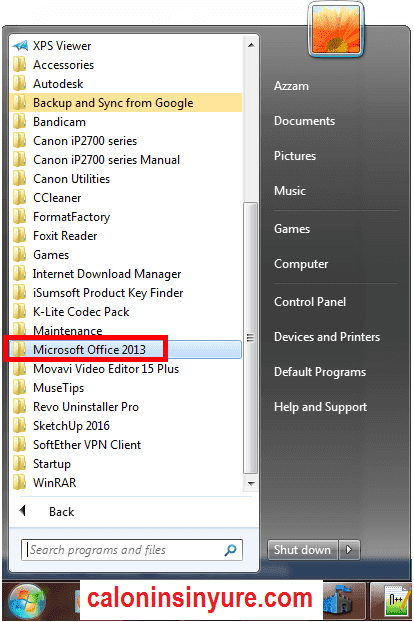Expand Canon iP2700 series folder
The height and width of the screenshot is (622, 414).
point(125,141)
